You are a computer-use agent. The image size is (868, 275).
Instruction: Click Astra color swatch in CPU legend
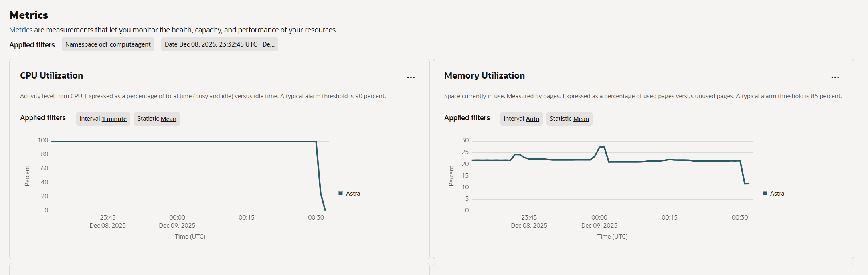pyautogui.click(x=341, y=194)
